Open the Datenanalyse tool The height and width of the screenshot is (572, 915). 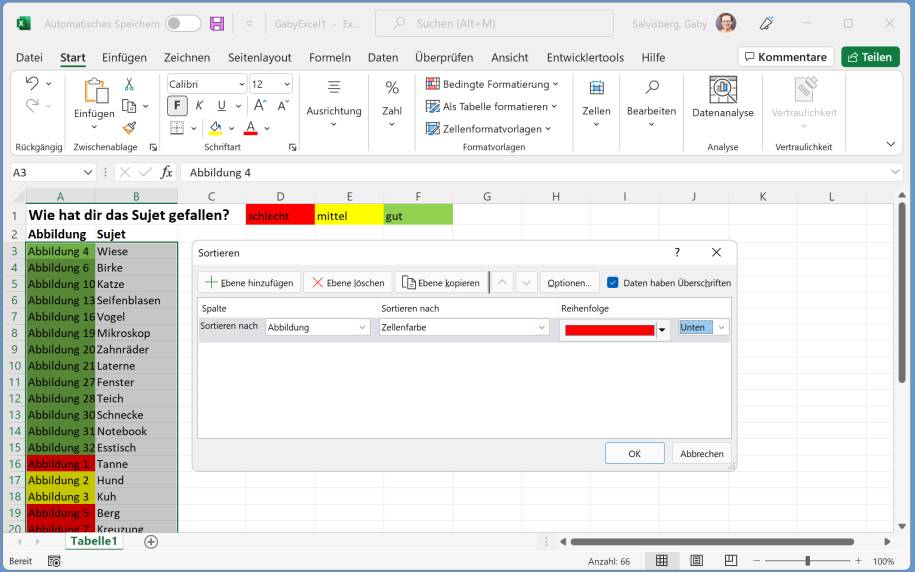pyautogui.click(x=722, y=98)
